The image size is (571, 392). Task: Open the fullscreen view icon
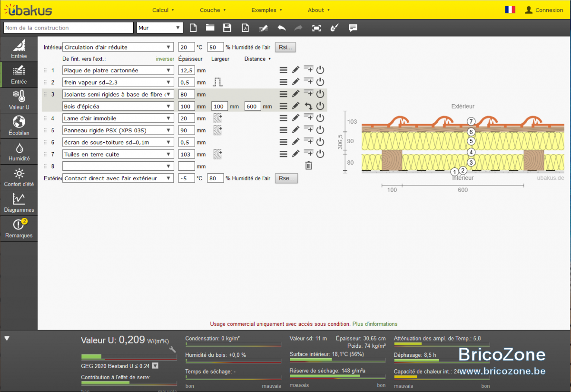(316, 28)
